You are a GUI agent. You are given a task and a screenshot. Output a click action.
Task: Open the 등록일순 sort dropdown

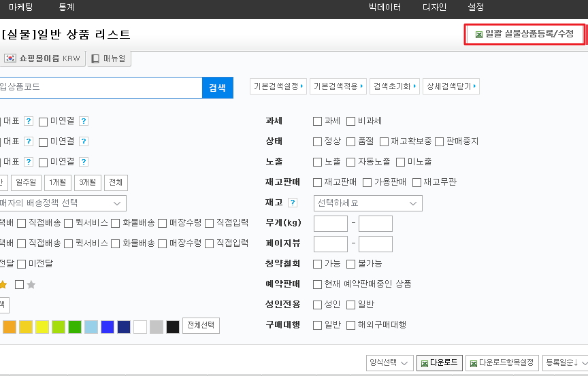tap(565, 363)
